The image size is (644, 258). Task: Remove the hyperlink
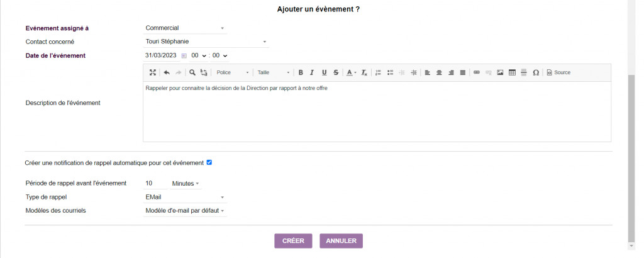pyautogui.click(x=488, y=72)
